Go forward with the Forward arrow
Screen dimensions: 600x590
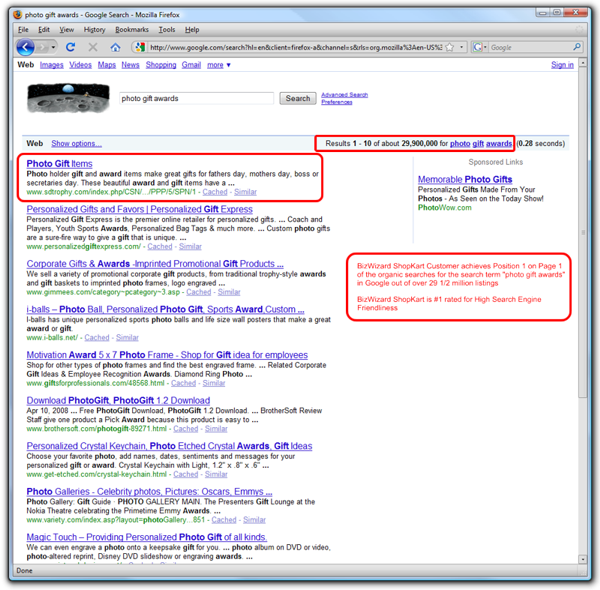point(42,47)
